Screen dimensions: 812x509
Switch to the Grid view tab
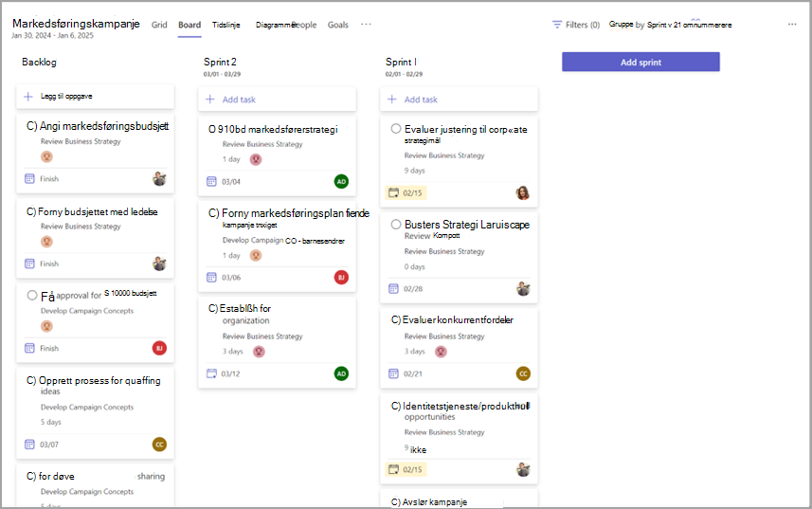(x=159, y=25)
